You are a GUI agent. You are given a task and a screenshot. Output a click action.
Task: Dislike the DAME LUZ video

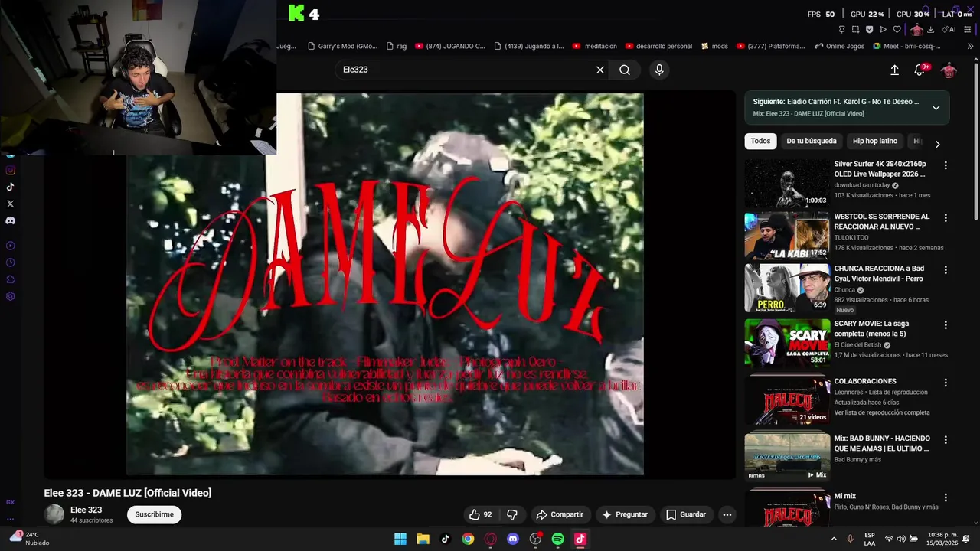click(512, 514)
